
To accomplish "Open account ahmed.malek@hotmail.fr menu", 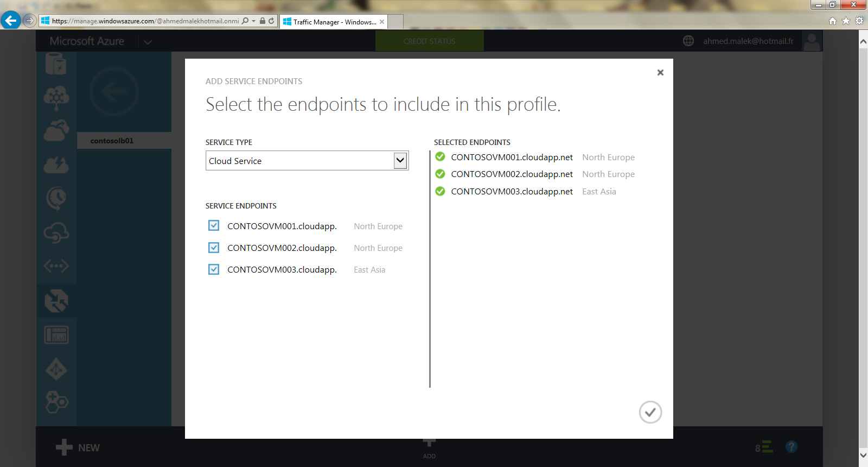I will coord(748,41).
